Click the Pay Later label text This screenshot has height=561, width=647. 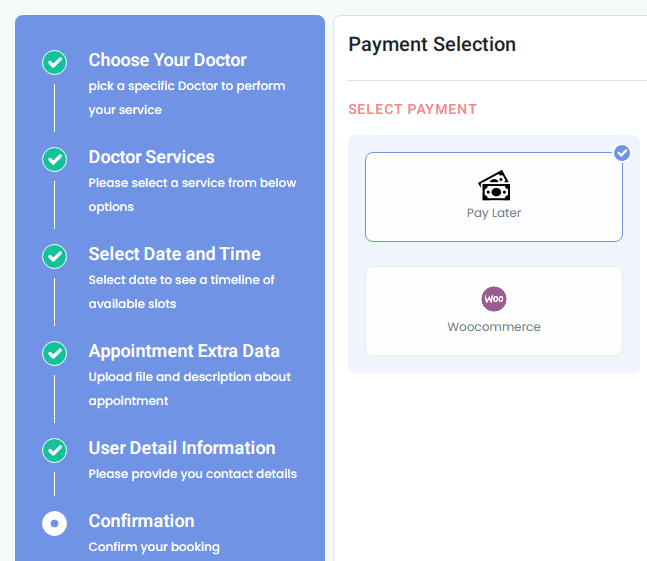[494, 213]
